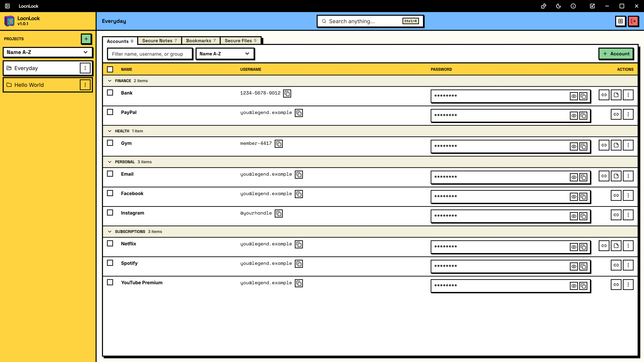The width and height of the screenshot is (644, 362).
Task: Collapse the HEALTH group
Action: tap(110, 131)
